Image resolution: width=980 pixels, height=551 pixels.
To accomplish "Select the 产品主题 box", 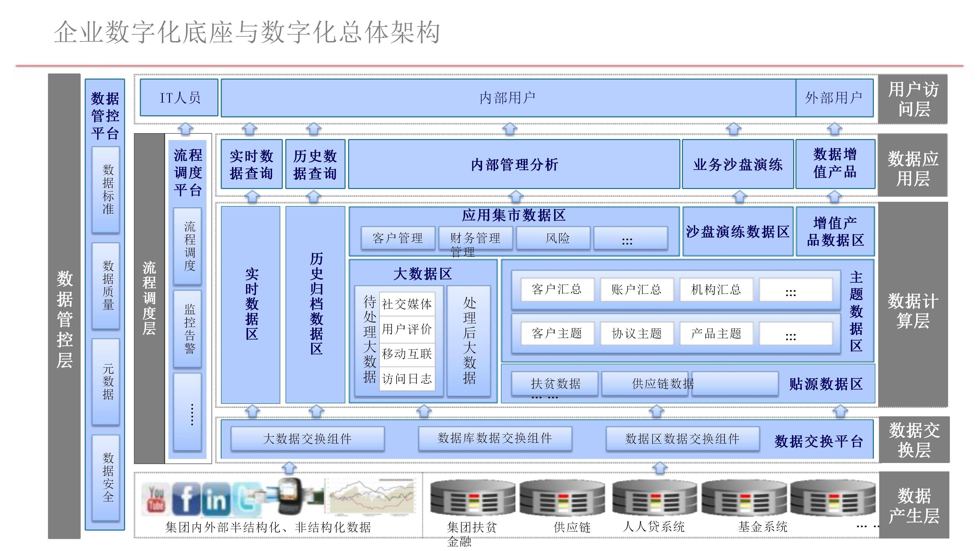I will pyautogui.click(x=716, y=333).
